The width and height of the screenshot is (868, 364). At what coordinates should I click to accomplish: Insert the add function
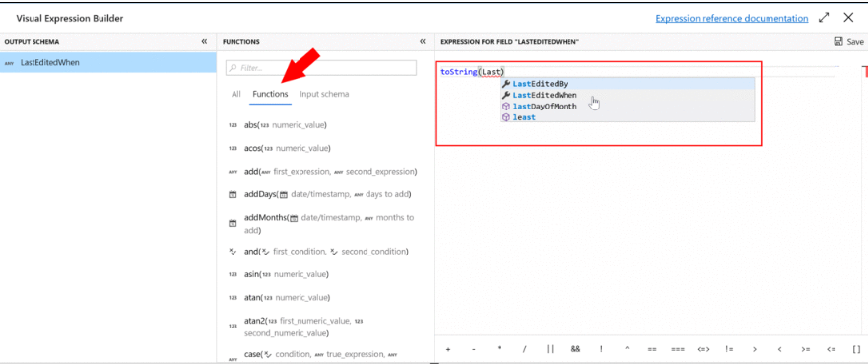point(330,172)
